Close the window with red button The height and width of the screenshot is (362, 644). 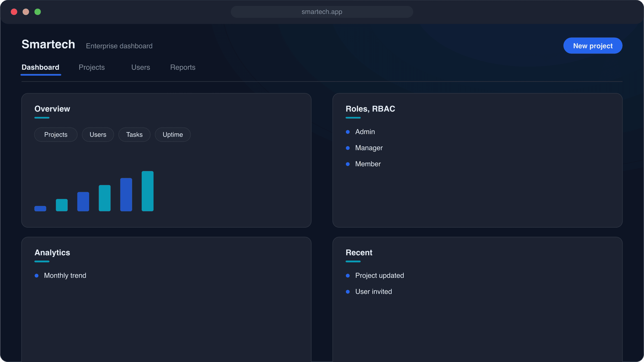click(14, 12)
